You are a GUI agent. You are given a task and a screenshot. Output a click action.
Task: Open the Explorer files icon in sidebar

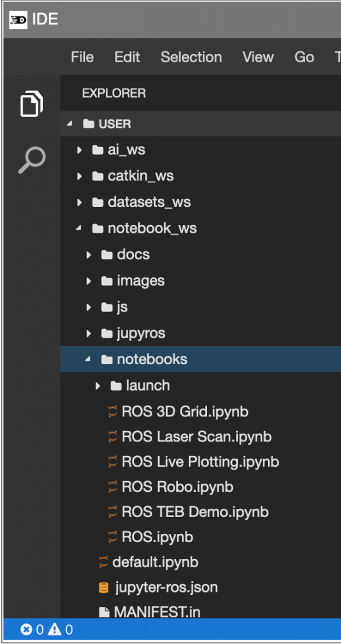pos(31,103)
